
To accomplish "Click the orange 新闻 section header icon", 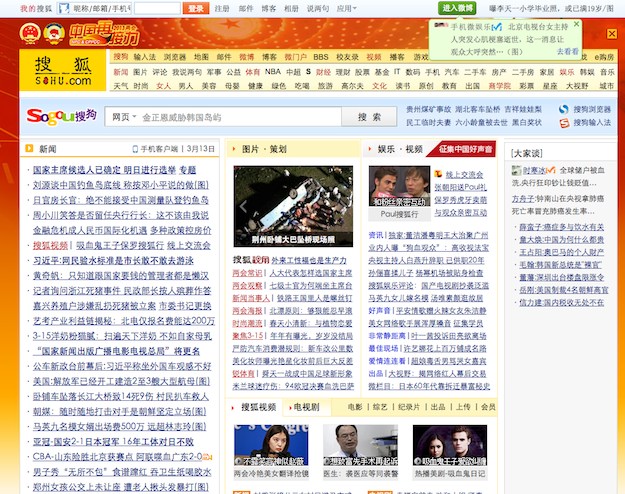I will [29, 148].
